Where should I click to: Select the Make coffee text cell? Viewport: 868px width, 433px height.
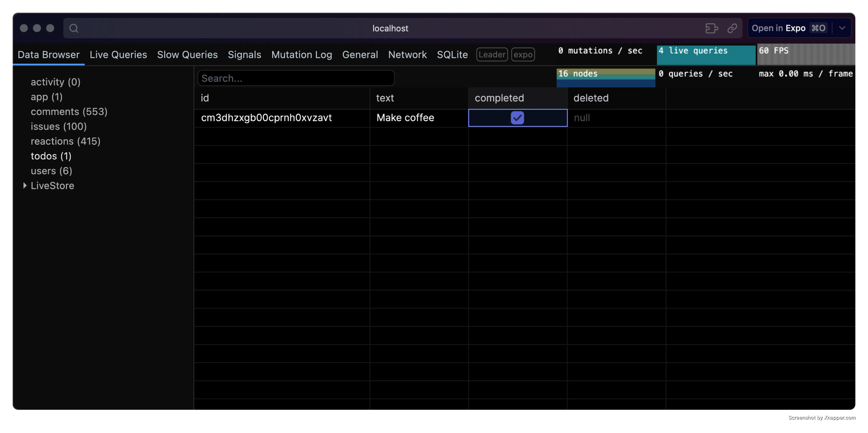coord(419,118)
